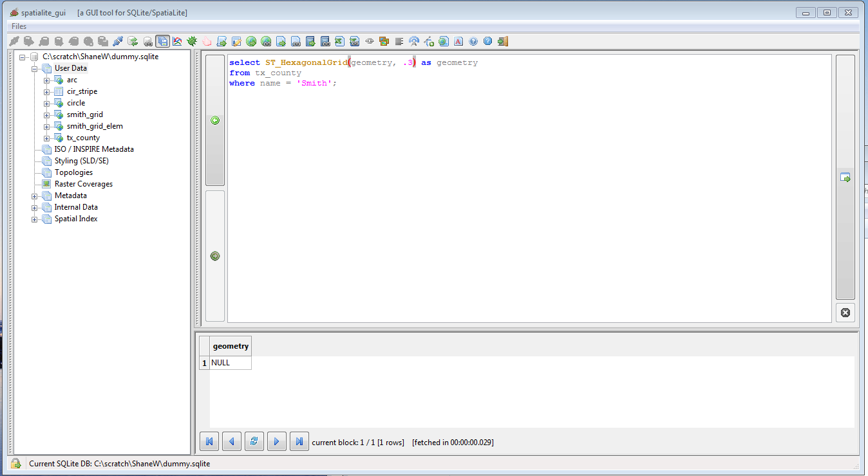Select the tx_county table label

pyautogui.click(x=83, y=138)
